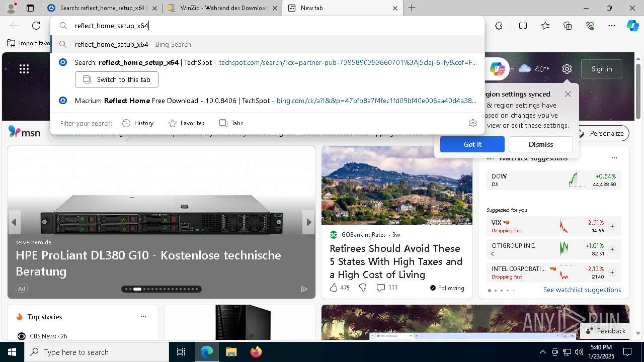Image resolution: width=644 pixels, height=362 pixels.
Task: Open a new browser tab
Action: 412,8
